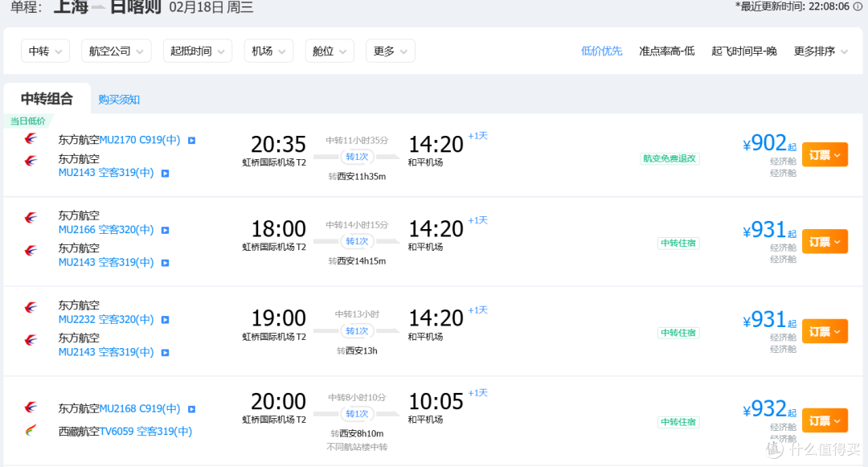Click the 中转住宿 tag on the 19:00 flight
The image size is (868, 467).
[678, 333]
